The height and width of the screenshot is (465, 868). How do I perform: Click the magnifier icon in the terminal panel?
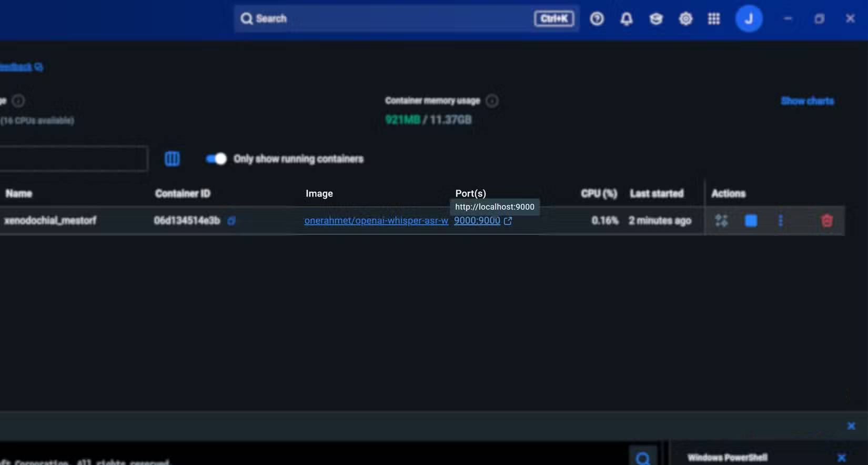642,458
